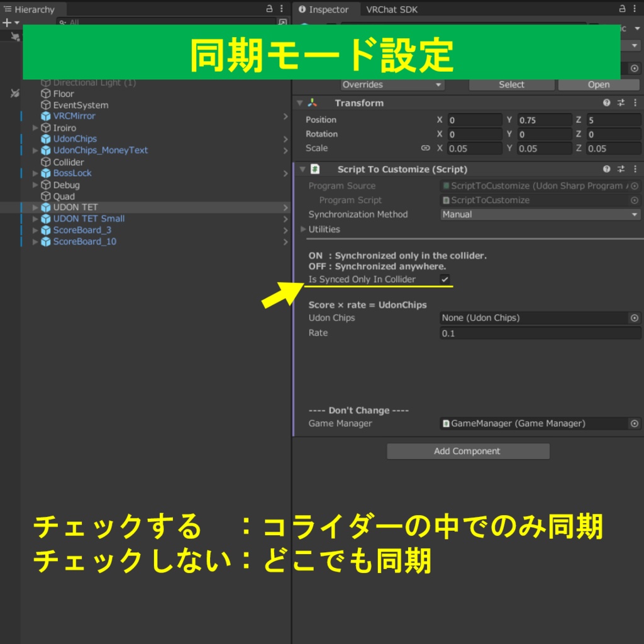Select the UDON TET Small object

[89, 219]
